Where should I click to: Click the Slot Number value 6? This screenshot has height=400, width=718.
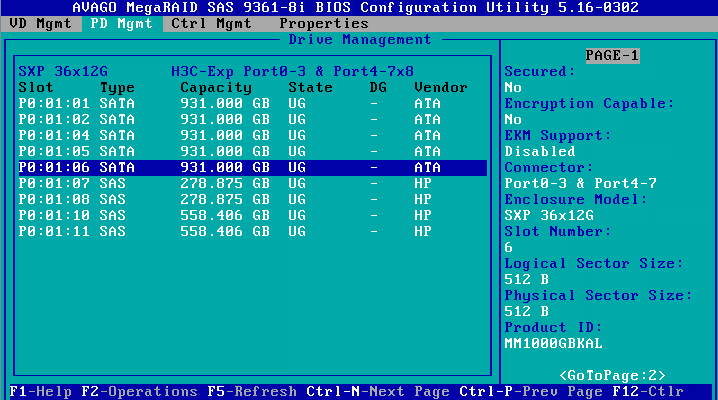[508, 248]
